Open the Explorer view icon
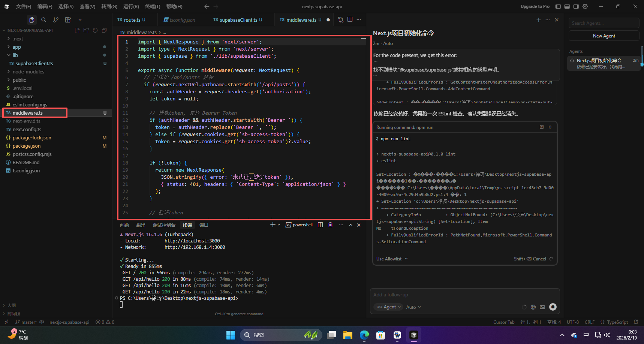644x344 pixels. tap(32, 20)
